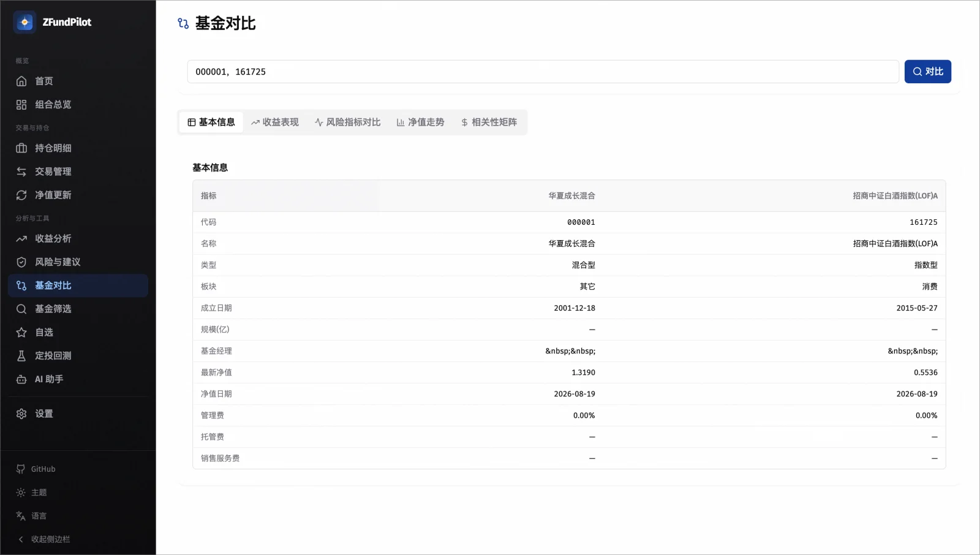Click the page title compare icon
Screen dimensions: 980x555
(x=183, y=23)
